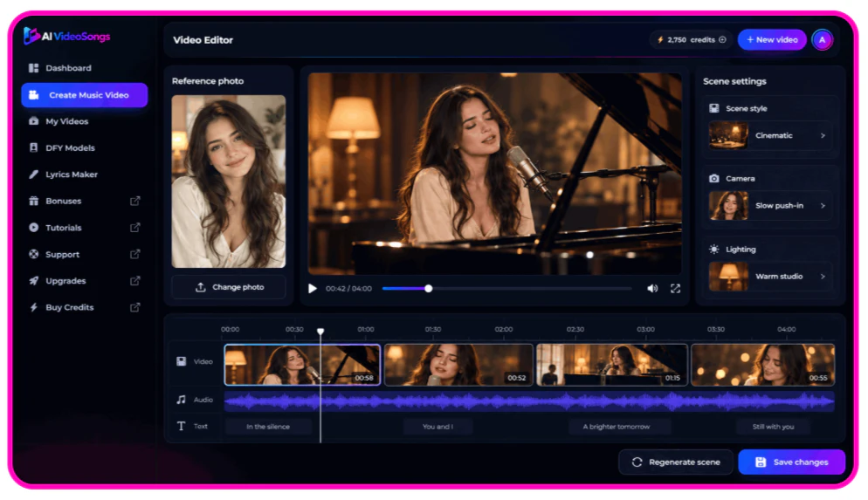Screen dimensions: 868x500
Task: Click the reference photo thumbnail
Action: (229, 182)
